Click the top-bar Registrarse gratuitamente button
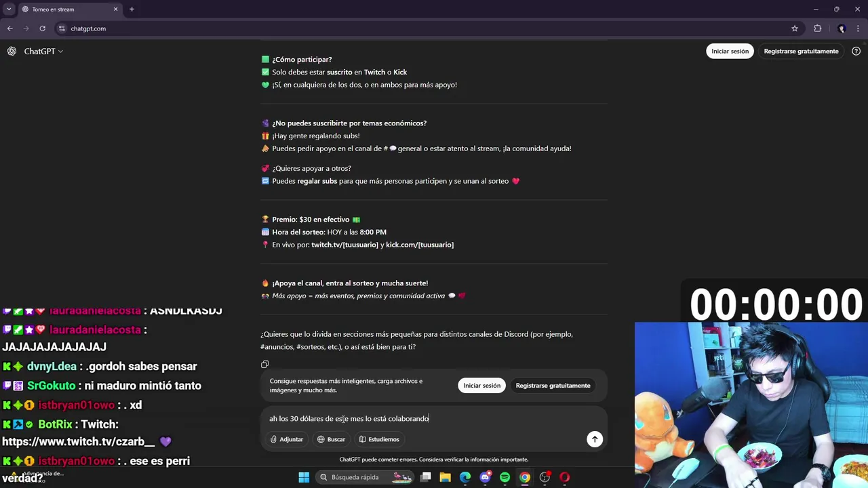 801,52
